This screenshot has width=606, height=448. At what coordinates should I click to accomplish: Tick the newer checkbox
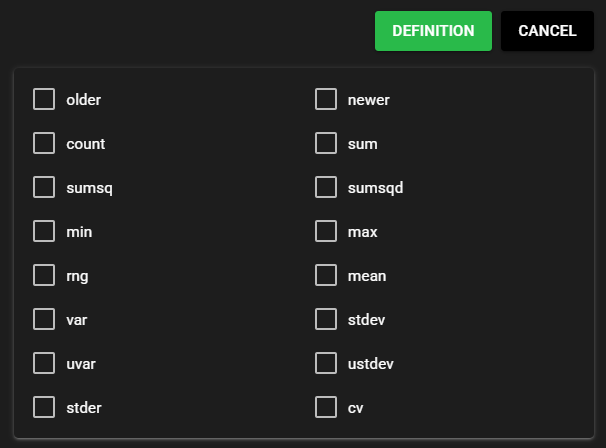[326, 99]
